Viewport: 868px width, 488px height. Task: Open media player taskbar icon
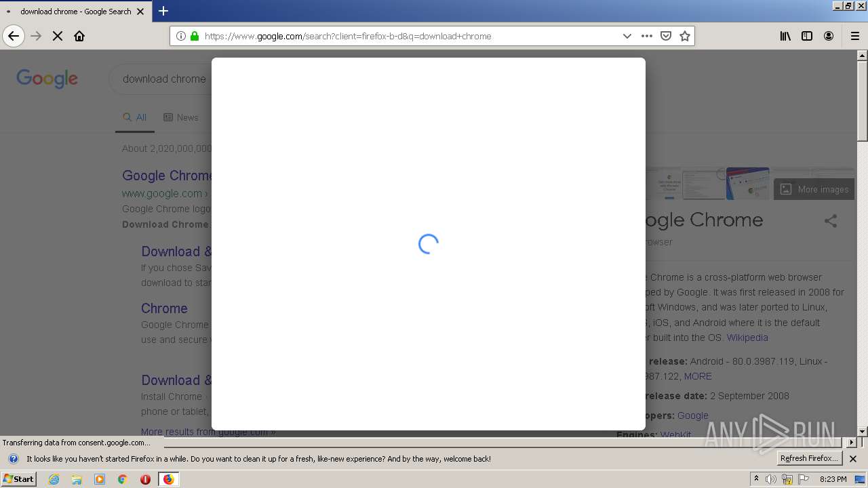point(100,479)
